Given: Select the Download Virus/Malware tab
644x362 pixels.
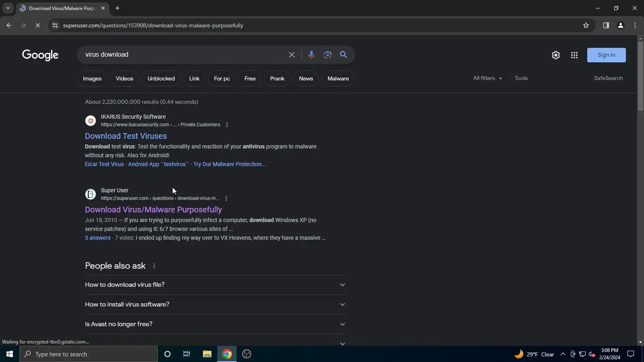Looking at the screenshot, I should (62, 8).
